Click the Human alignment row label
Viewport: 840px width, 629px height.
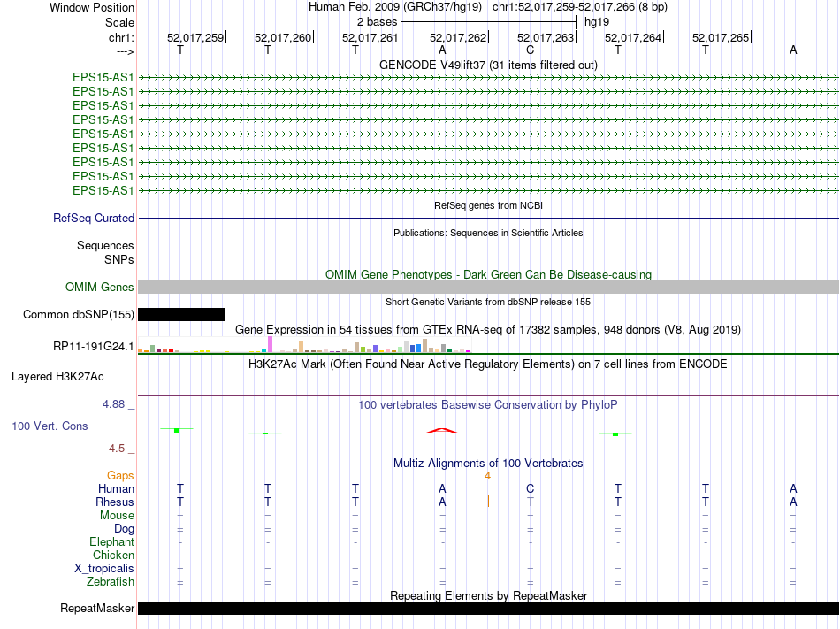coord(116,488)
